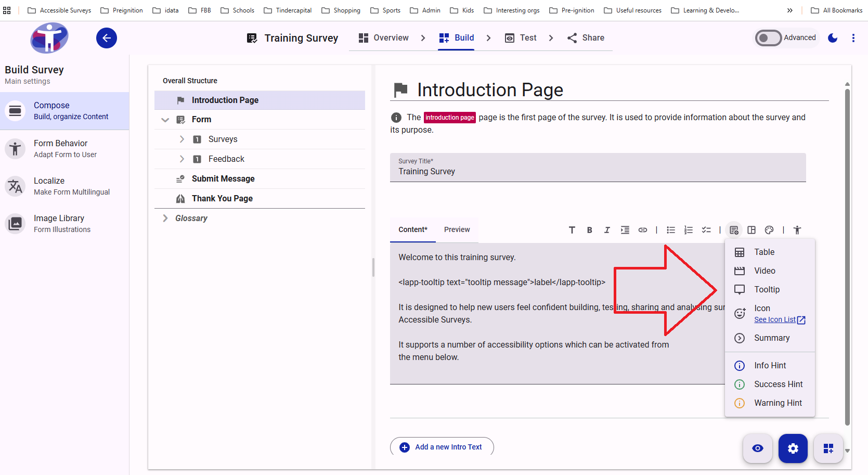Toggle the Advanced switch
The height and width of the screenshot is (475, 868).
coord(769,38)
